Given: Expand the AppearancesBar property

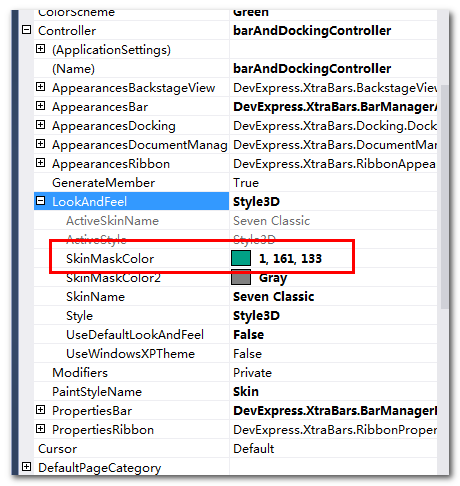Looking at the screenshot, I should [x=40, y=106].
